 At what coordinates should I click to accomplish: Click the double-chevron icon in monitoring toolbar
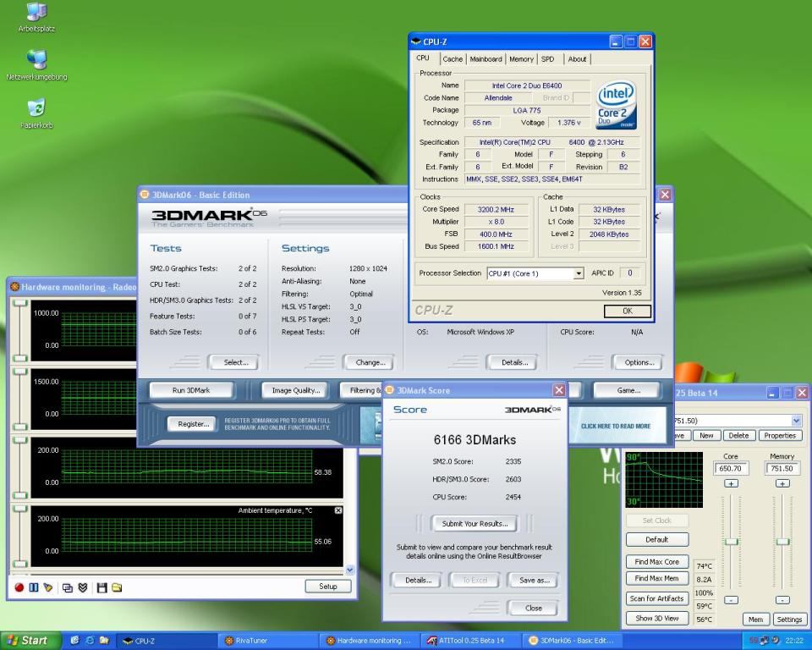coord(82,587)
